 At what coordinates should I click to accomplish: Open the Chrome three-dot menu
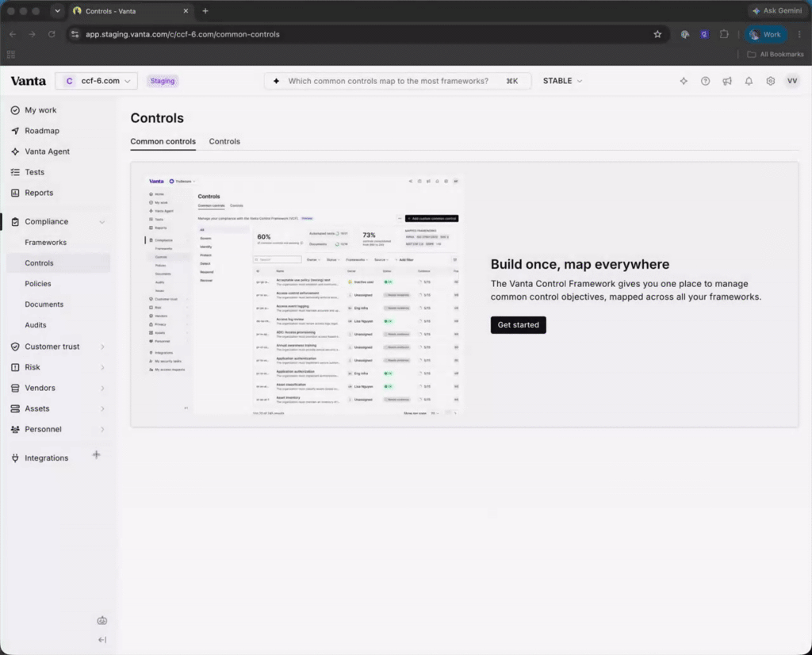point(799,34)
